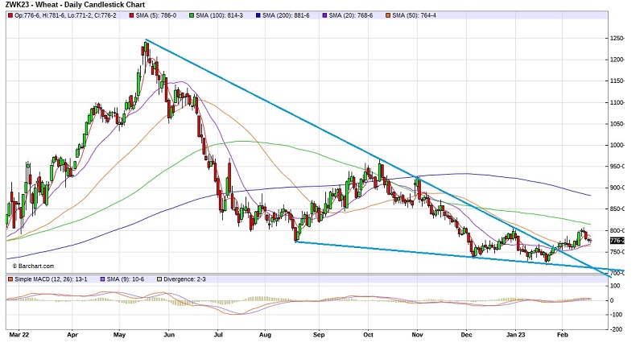Image resolution: width=644 pixels, height=351 pixels.
Task: Click the 1250 price axis label
Action: [x=617, y=38]
